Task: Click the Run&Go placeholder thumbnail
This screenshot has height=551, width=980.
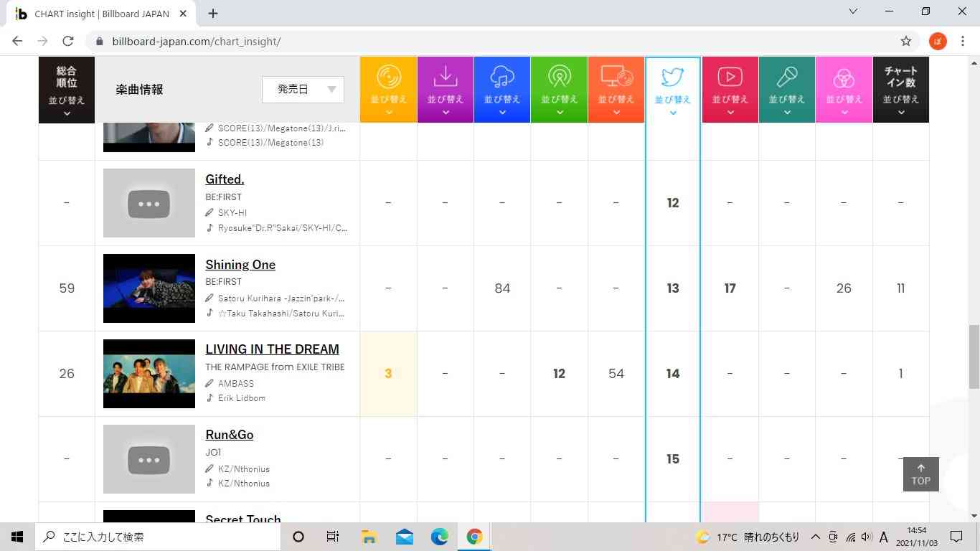Action: 149,459
